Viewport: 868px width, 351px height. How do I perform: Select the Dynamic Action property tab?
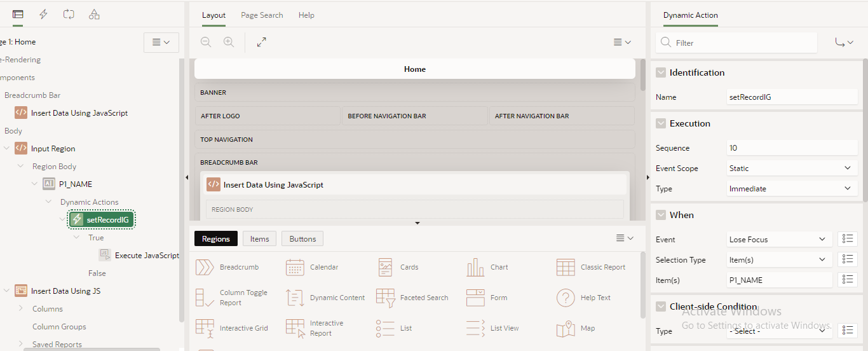tap(690, 15)
